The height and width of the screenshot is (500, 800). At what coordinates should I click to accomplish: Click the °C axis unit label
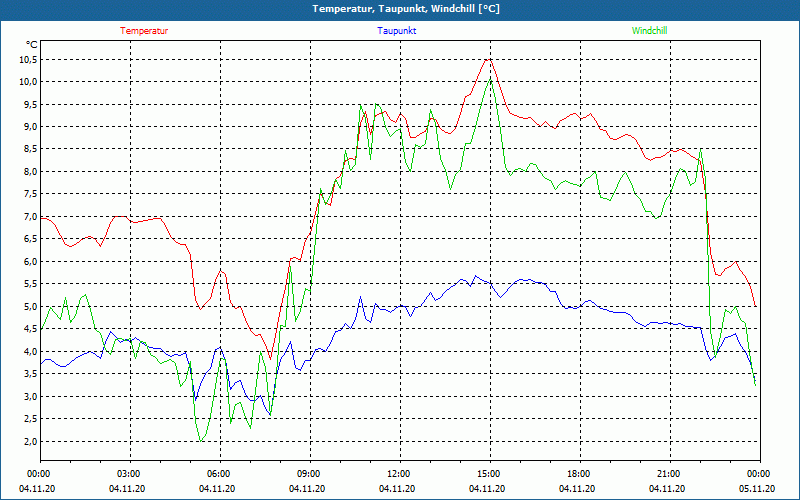point(31,45)
